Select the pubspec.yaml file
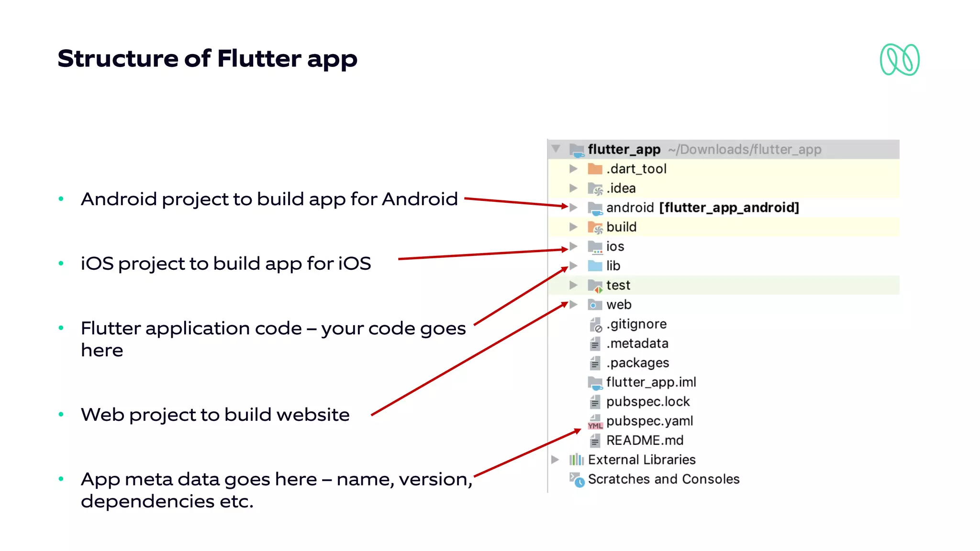 pos(649,421)
